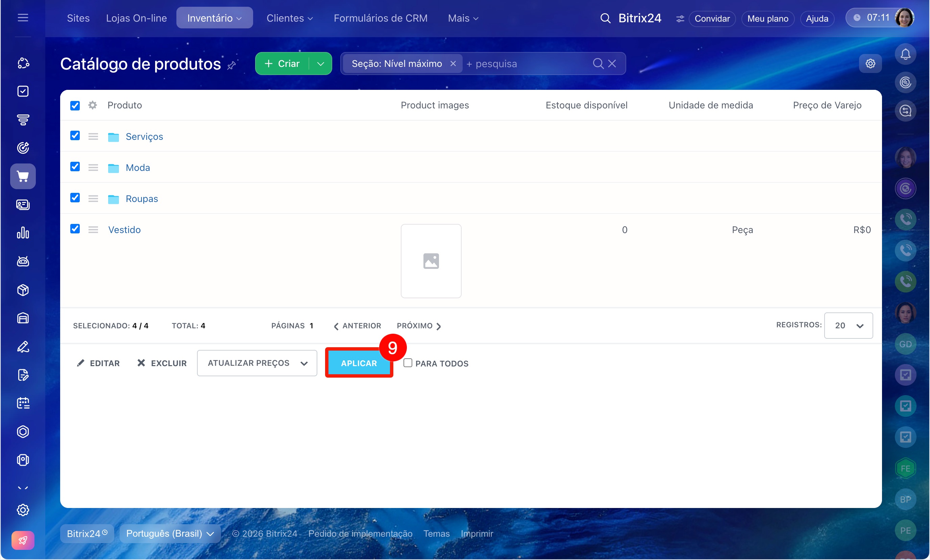Expand the Registros 20 per-page dropdown
The image size is (930, 560).
848,326
